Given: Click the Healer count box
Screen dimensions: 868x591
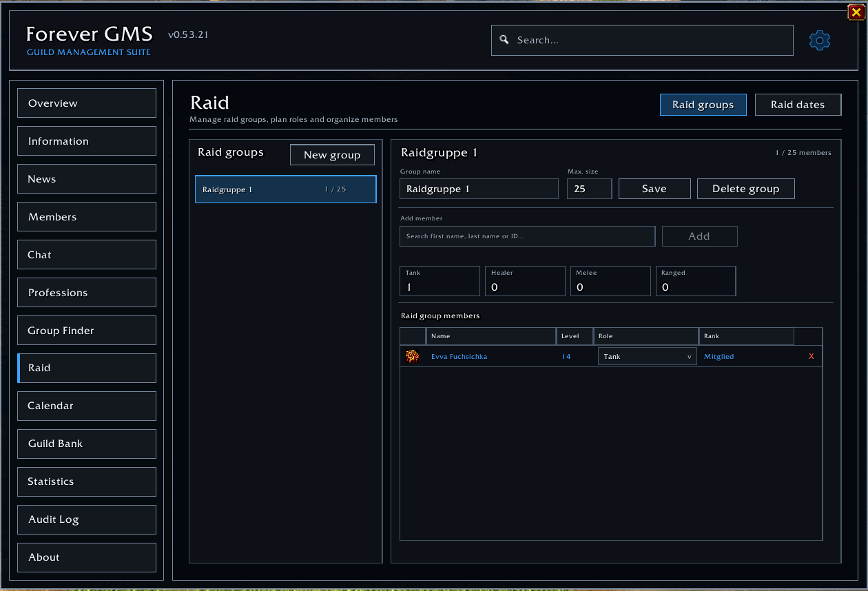Looking at the screenshot, I should tap(525, 281).
